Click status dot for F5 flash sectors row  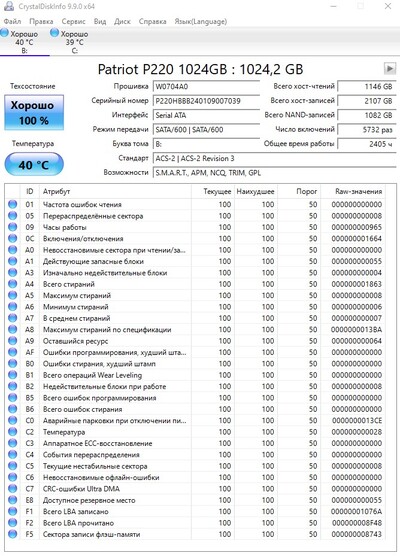tap(12, 534)
